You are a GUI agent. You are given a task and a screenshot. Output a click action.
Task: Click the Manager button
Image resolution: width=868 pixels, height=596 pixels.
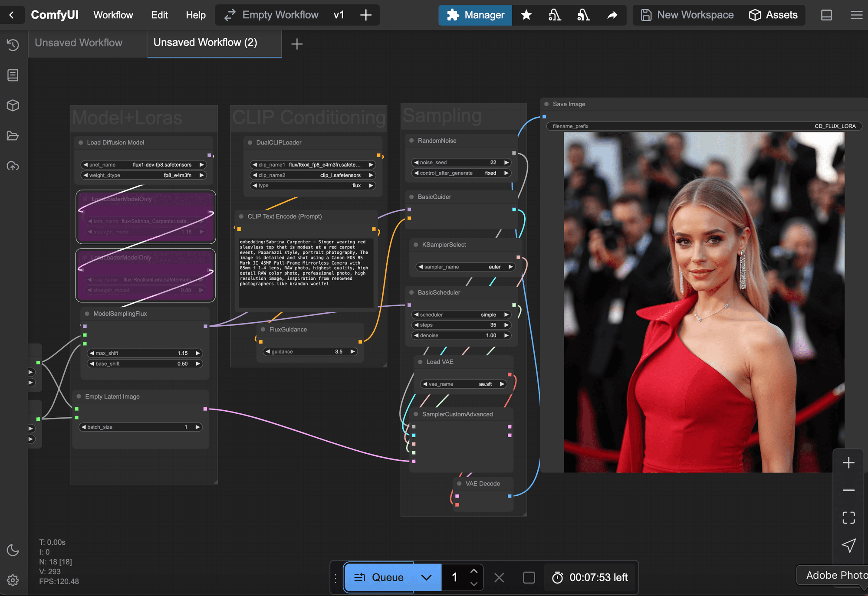point(475,15)
